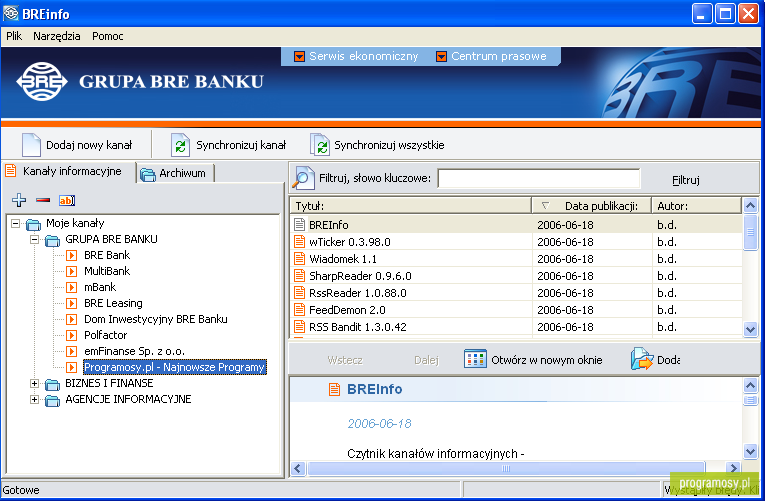This screenshot has height=501, width=765.
Task: Click the Moje kanały folder icon
Action: 34,224
